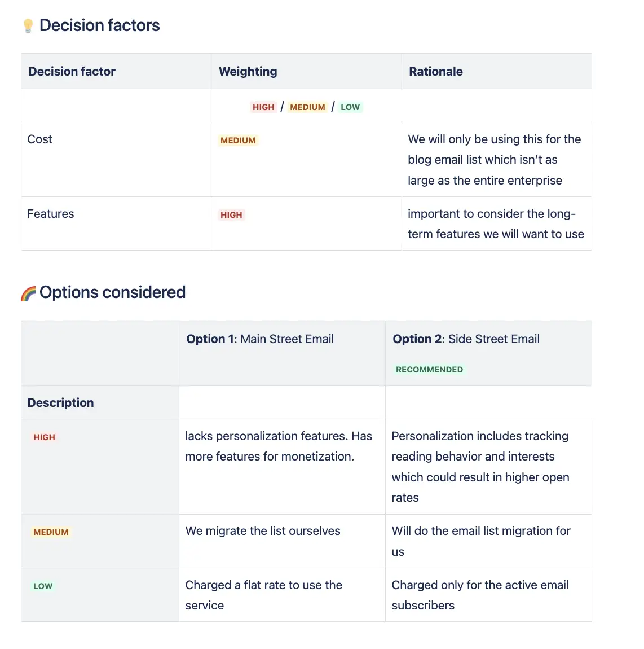Select the LOW lozenge in the weighting legend row
Viewport: 644px width, 649px height.
[350, 107]
